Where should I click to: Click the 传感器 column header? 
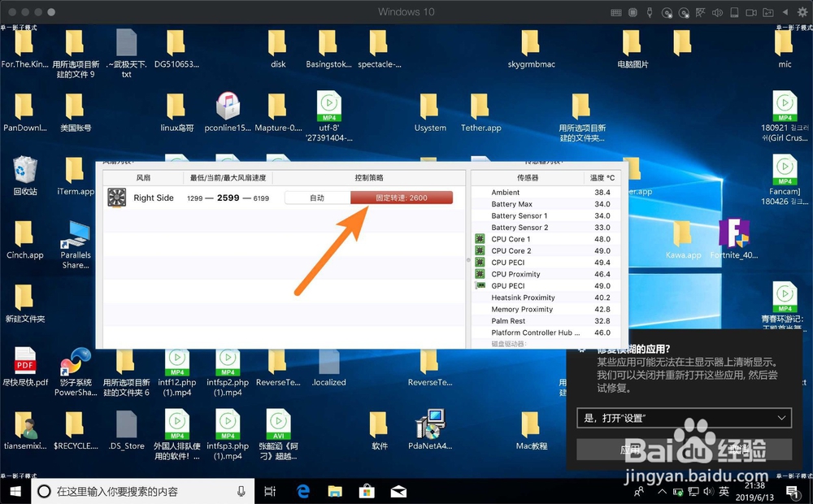[x=528, y=178]
